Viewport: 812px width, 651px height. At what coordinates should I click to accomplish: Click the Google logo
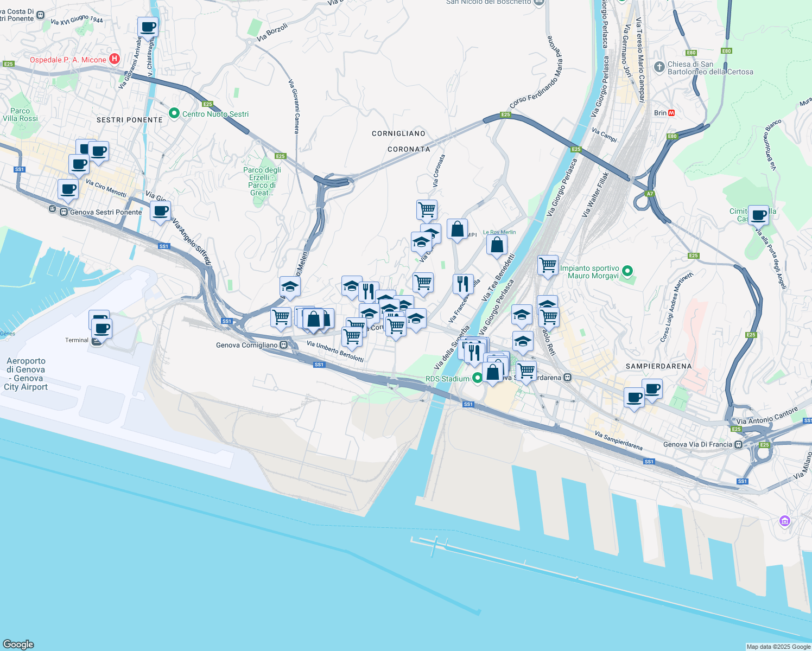tap(18, 644)
